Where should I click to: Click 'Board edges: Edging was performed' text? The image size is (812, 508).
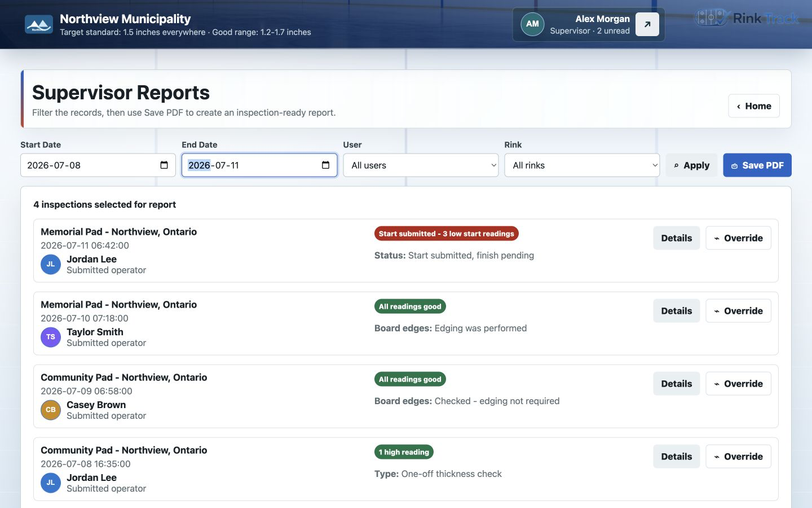click(451, 329)
